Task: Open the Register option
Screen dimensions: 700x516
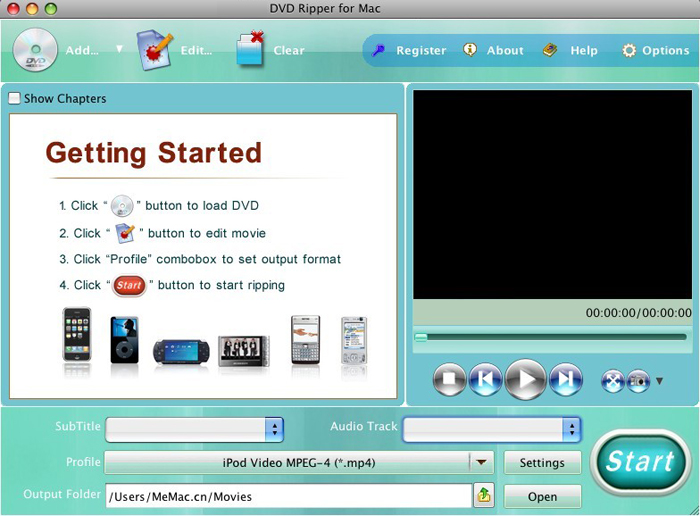Action: tap(421, 50)
